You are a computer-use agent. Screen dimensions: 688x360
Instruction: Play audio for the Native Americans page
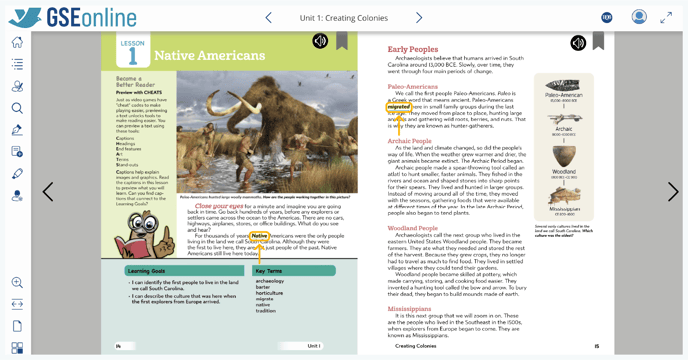tap(320, 41)
